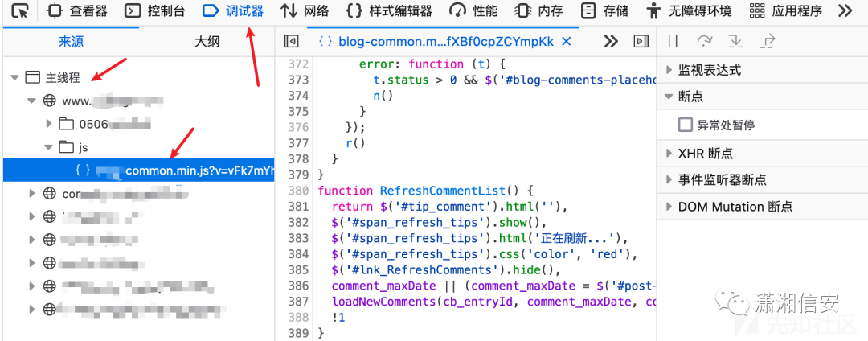Select the blog-common.m... file tab
Image resolution: width=868 pixels, height=341 pixels.
[445, 42]
